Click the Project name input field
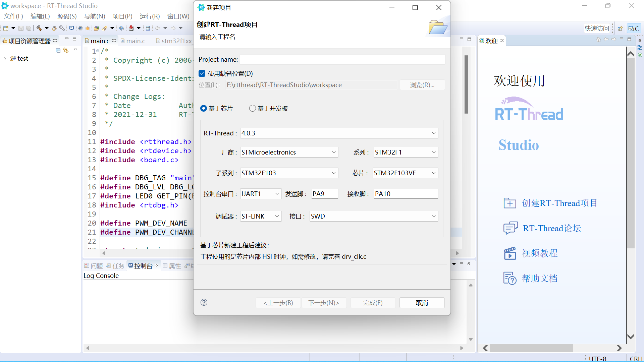The height and width of the screenshot is (362, 644). pos(342,59)
